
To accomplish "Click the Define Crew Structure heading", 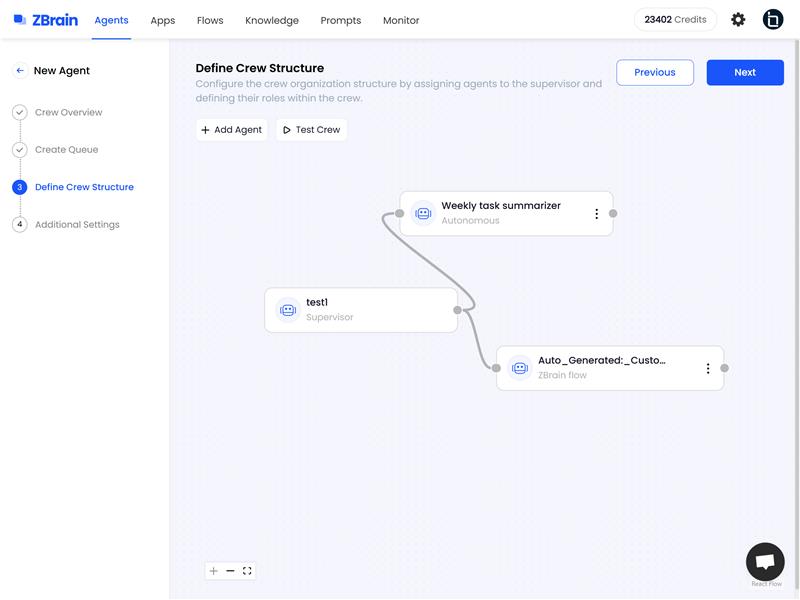I will (x=260, y=68).
